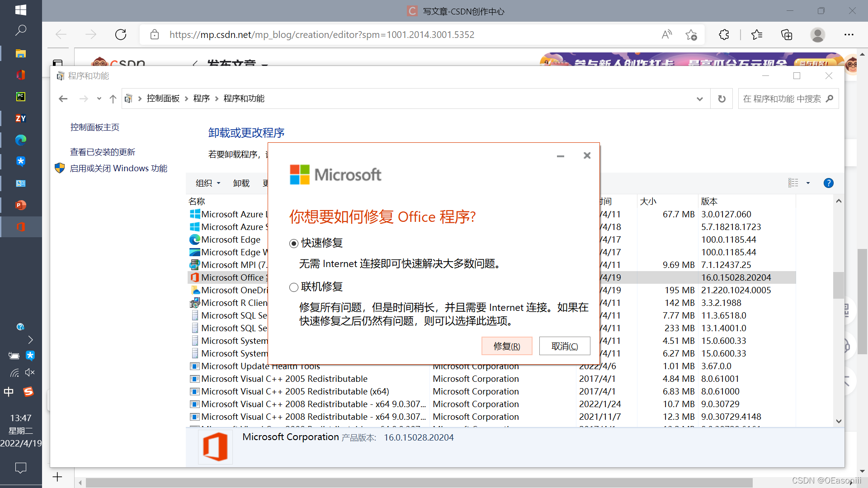Click the help question mark icon
The height and width of the screenshot is (488, 868).
pyautogui.click(x=828, y=183)
